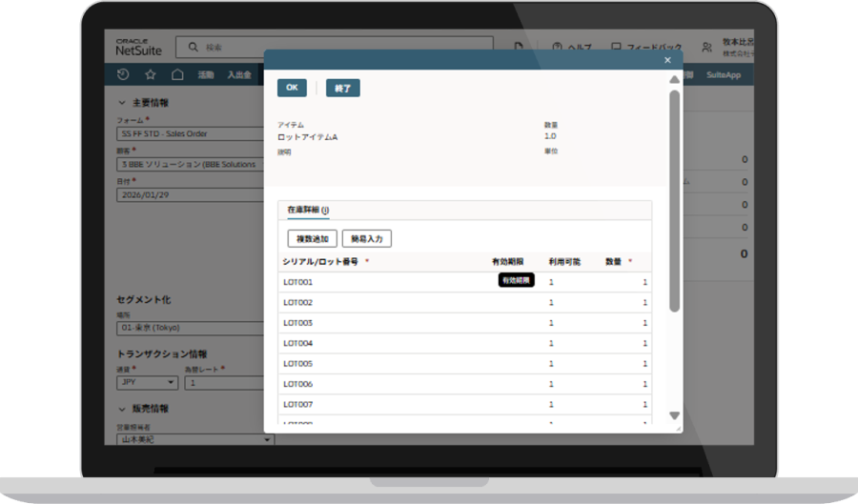The image size is (858, 504).
Task: Click the help question mark icon
Action: click(x=557, y=47)
